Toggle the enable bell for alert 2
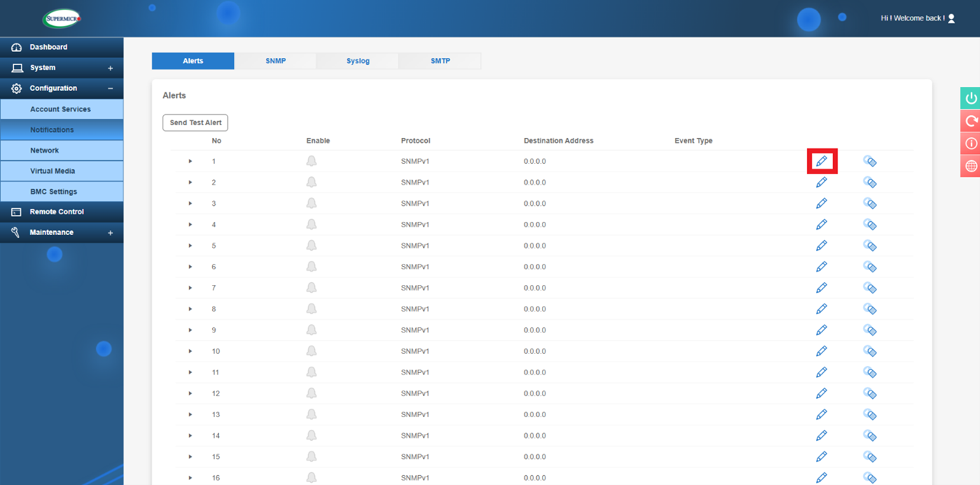This screenshot has height=485, width=980. (x=311, y=182)
